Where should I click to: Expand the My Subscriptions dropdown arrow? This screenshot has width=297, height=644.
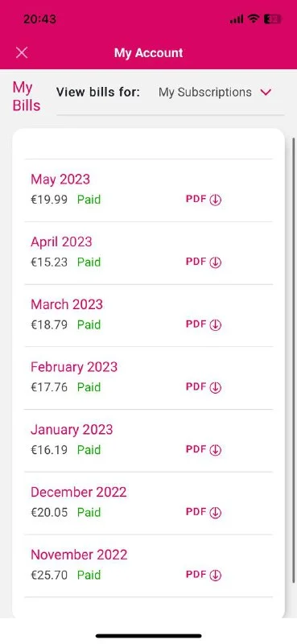266,93
